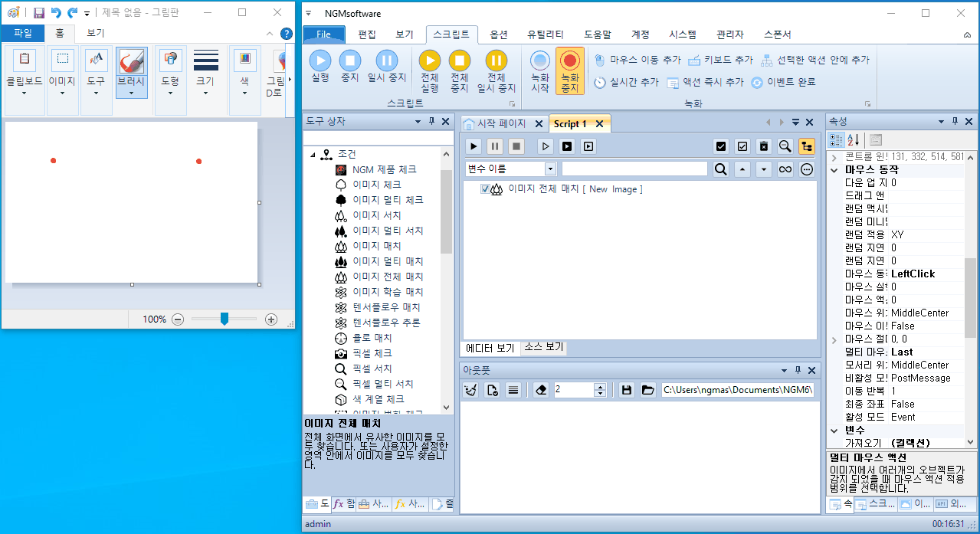Click the zoom slider handle in Paint
Image resolution: width=980 pixels, height=534 pixels.
click(224, 319)
